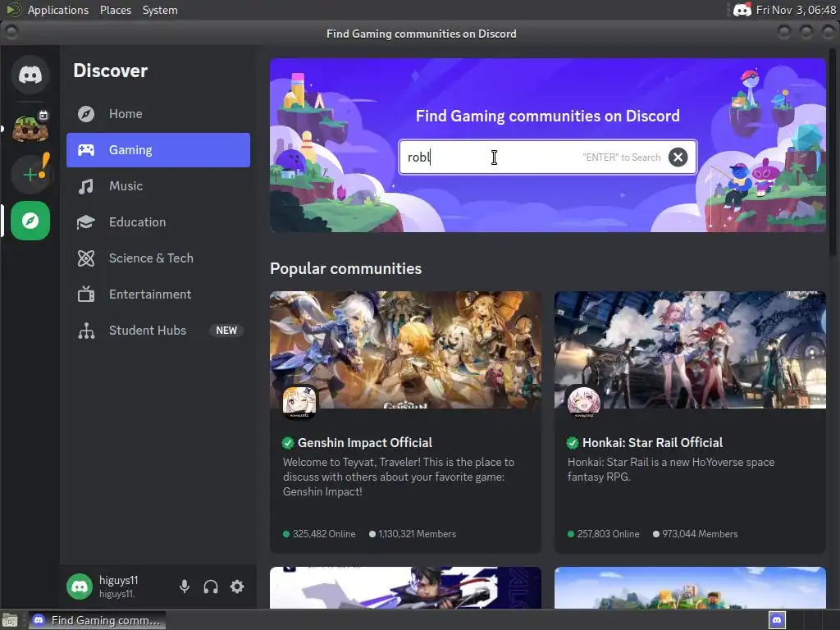Click '257,803 Online' text
Viewport: 840px width, 630px height.
(608, 534)
